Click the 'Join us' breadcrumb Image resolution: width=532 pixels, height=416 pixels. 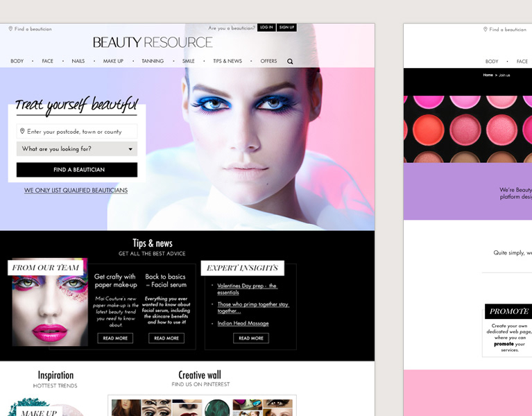click(504, 75)
